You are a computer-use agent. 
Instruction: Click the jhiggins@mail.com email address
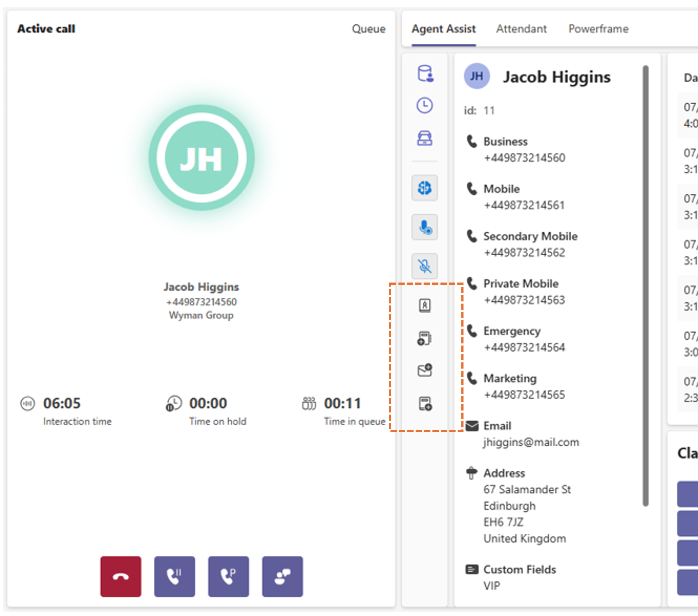click(531, 442)
